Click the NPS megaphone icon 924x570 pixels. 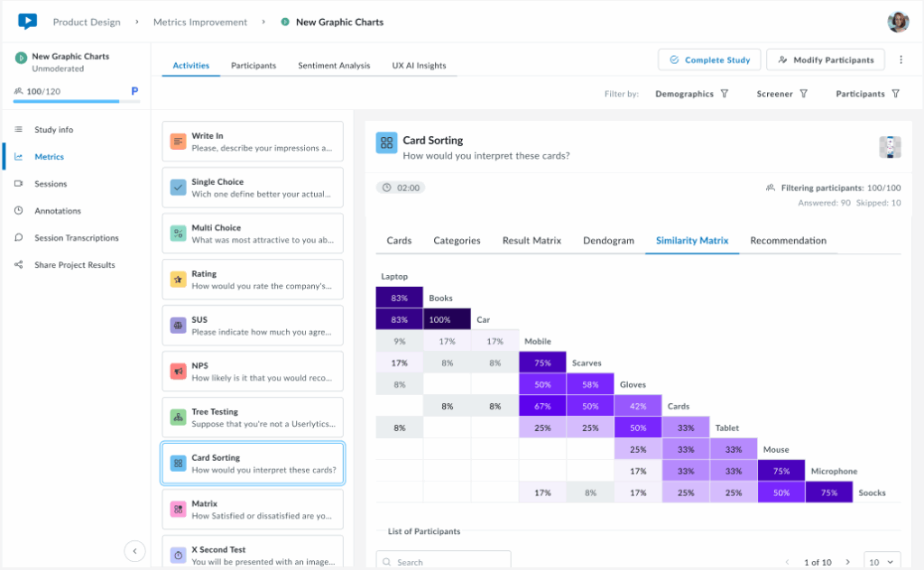coord(178,366)
